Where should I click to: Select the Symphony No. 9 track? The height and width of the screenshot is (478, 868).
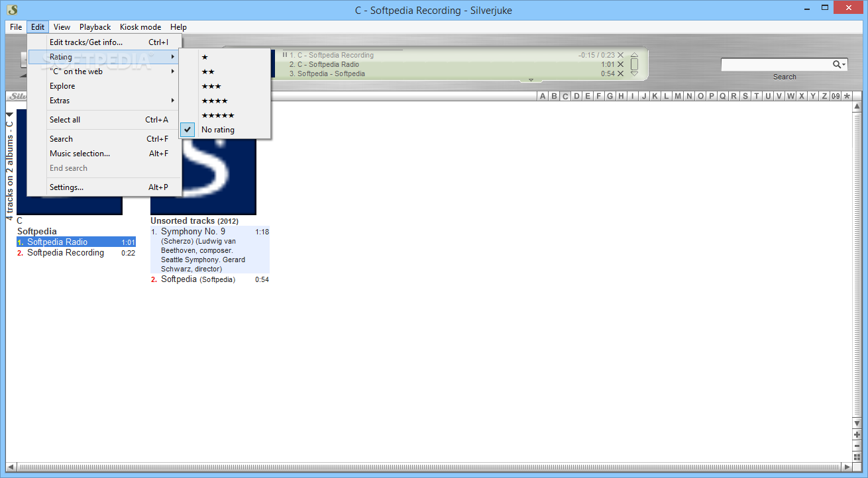point(210,250)
